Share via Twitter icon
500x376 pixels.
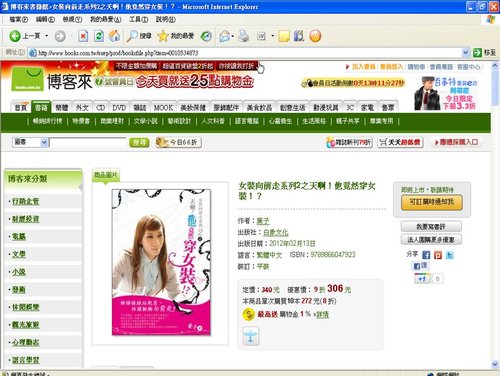pyautogui.click(x=450, y=255)
